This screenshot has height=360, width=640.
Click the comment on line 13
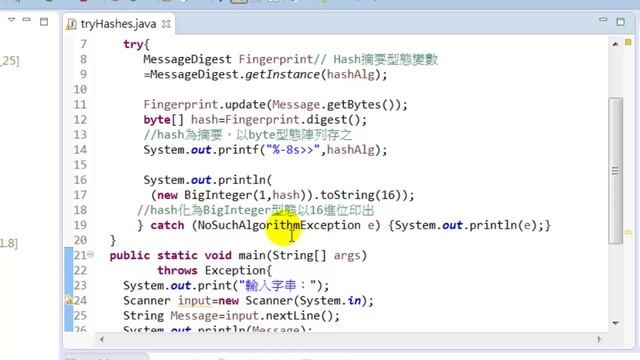(248, 135)
